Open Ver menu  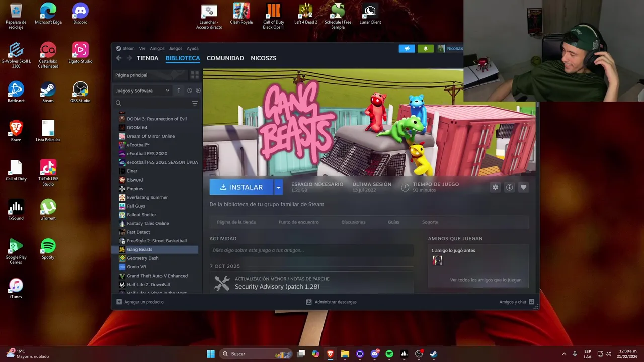[142, 49]
